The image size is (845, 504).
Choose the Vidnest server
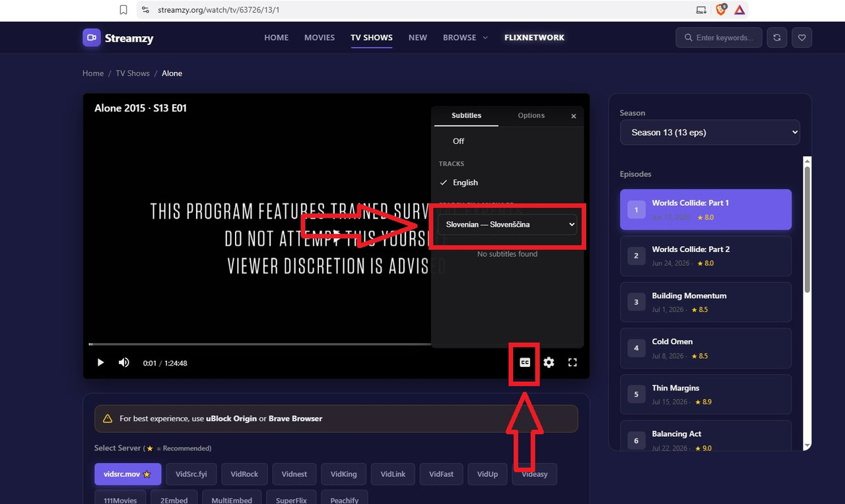click(x=294, y=474)
